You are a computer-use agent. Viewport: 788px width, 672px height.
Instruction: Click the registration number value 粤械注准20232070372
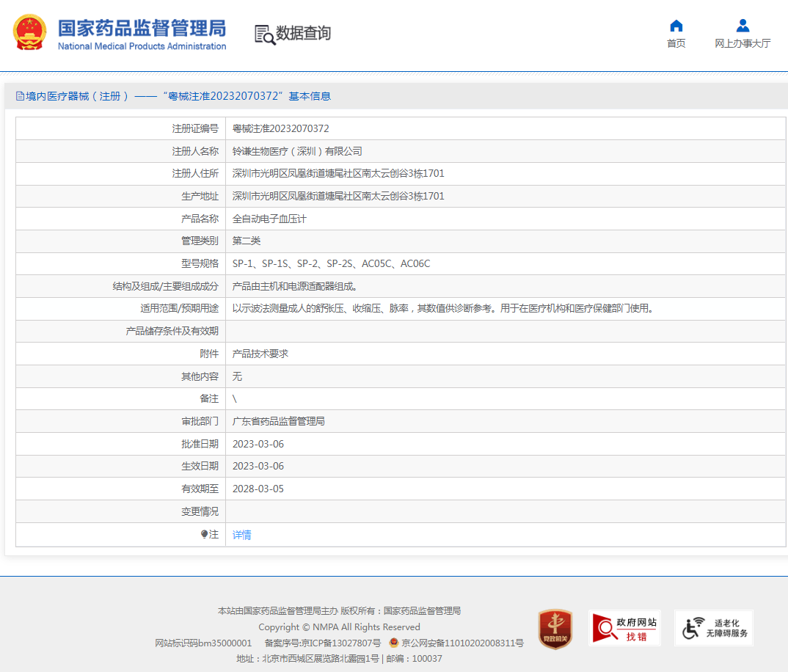tap(280, 128)
